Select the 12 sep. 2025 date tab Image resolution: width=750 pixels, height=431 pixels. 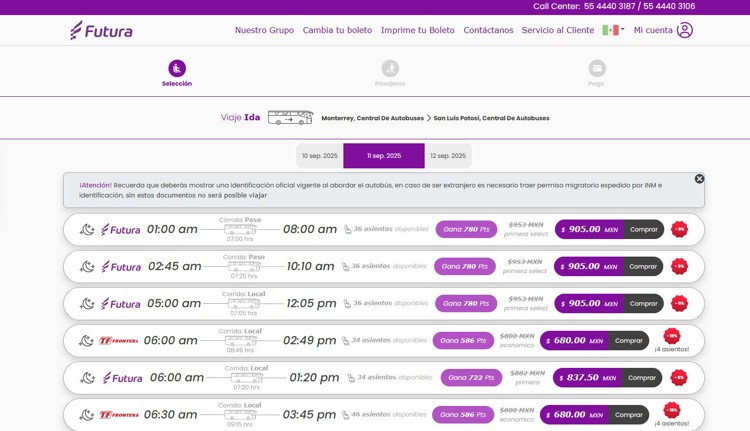[448, 155]
